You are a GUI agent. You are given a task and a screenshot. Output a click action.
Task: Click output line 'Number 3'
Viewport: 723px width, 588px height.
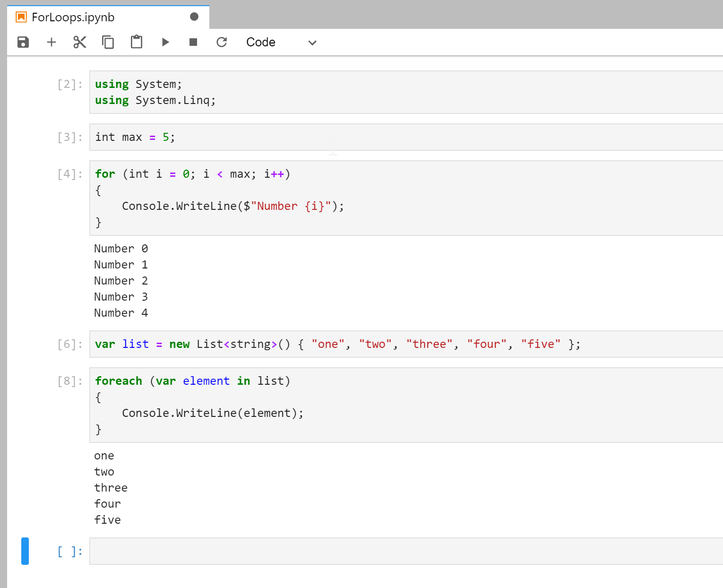121,297
